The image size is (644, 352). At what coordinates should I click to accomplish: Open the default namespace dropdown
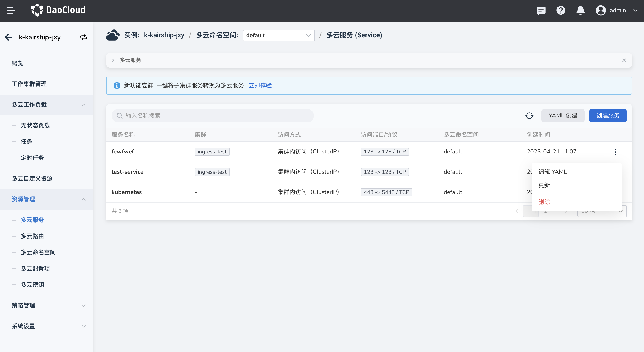pos(279,35)
